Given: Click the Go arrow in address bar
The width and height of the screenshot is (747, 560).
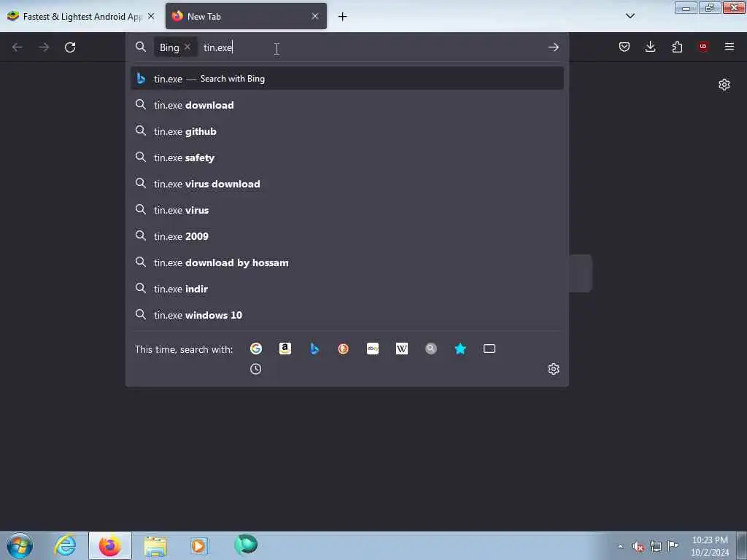Looking at the screenshot, I should (x=553, y=47).
